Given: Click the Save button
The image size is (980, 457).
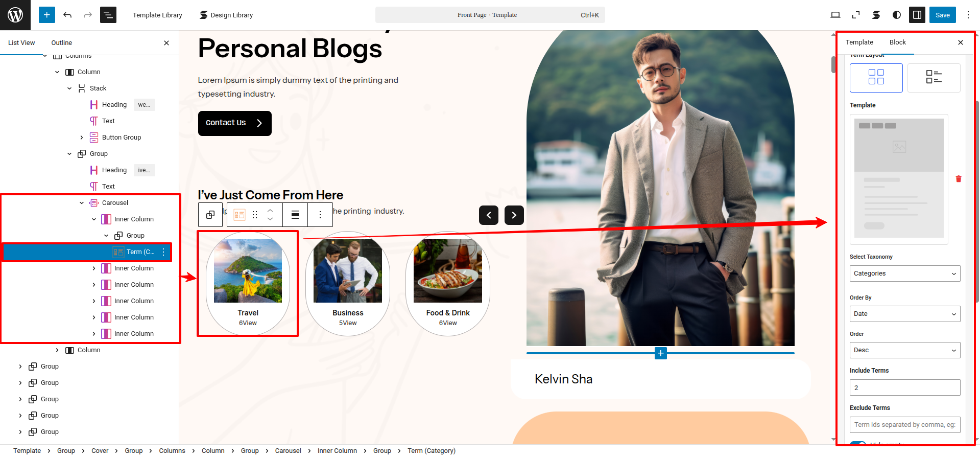Looking at the screenshot, I should click(x=942, y=15).
